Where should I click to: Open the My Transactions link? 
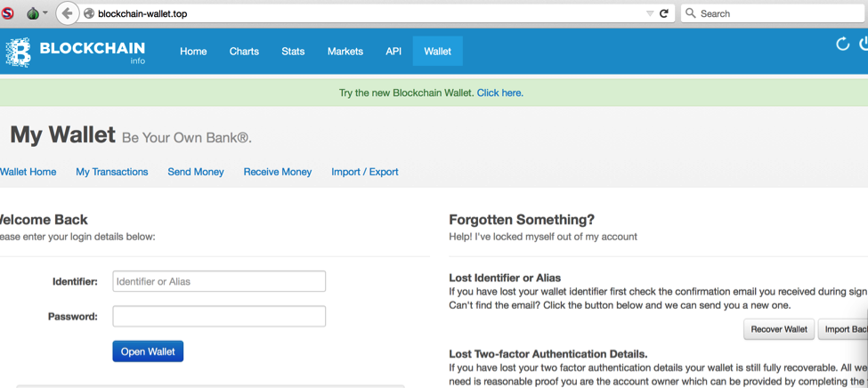point(112,172)
